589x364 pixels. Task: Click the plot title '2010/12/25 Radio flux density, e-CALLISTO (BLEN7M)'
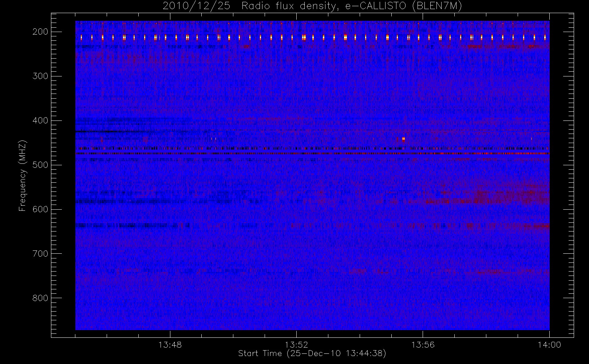[312, 6]
